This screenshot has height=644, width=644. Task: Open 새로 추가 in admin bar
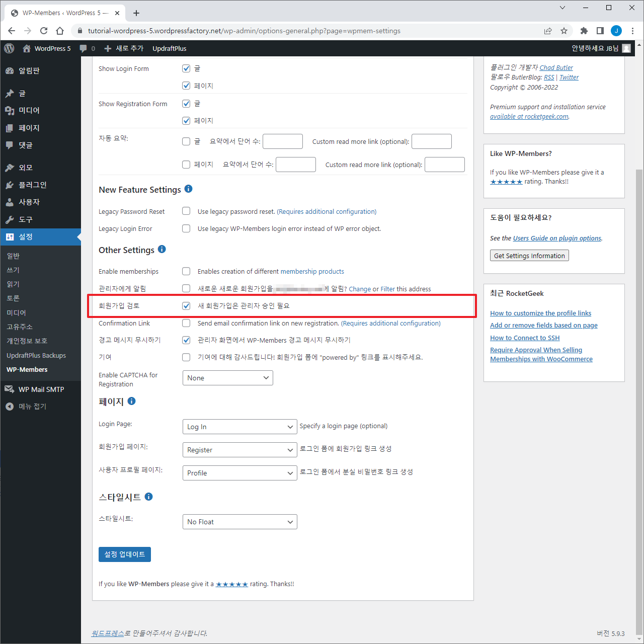click(x=124, y=48)
